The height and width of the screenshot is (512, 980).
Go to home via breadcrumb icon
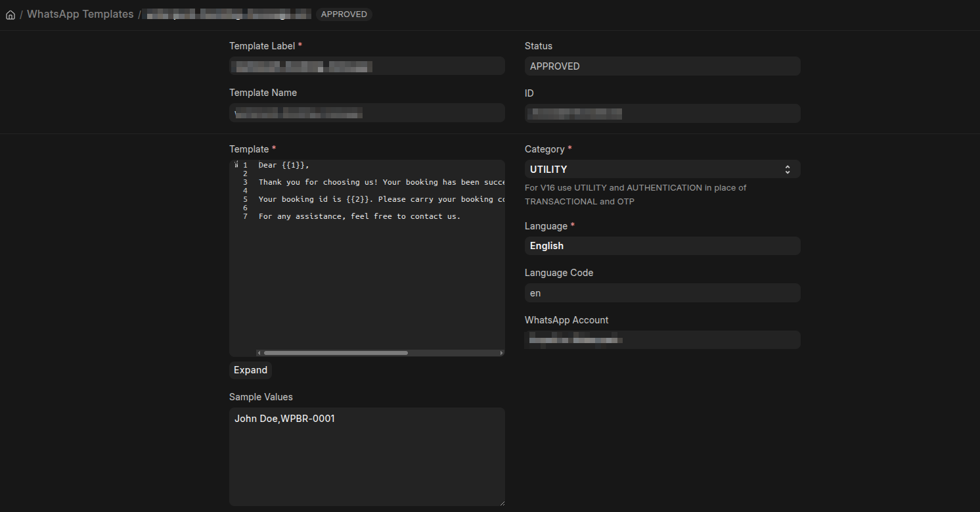click(x=11, y=14)
